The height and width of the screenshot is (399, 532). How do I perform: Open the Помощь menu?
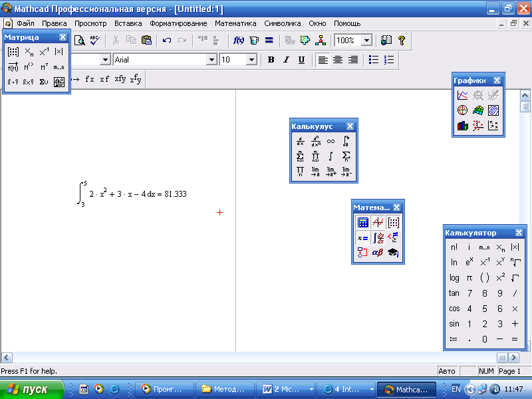(347, 23)
